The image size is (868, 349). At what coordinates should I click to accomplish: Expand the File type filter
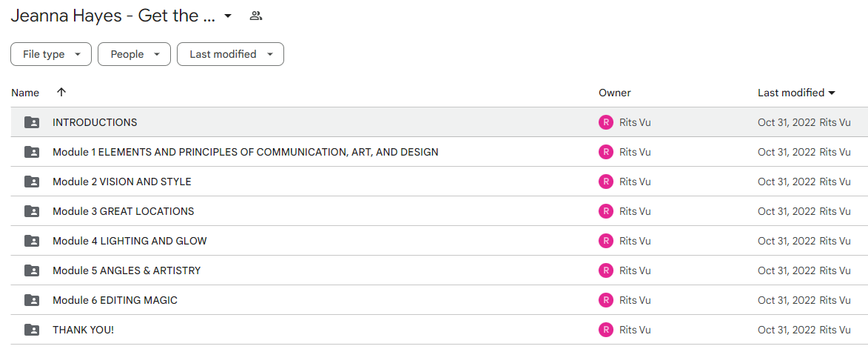[x=51, y=54]
